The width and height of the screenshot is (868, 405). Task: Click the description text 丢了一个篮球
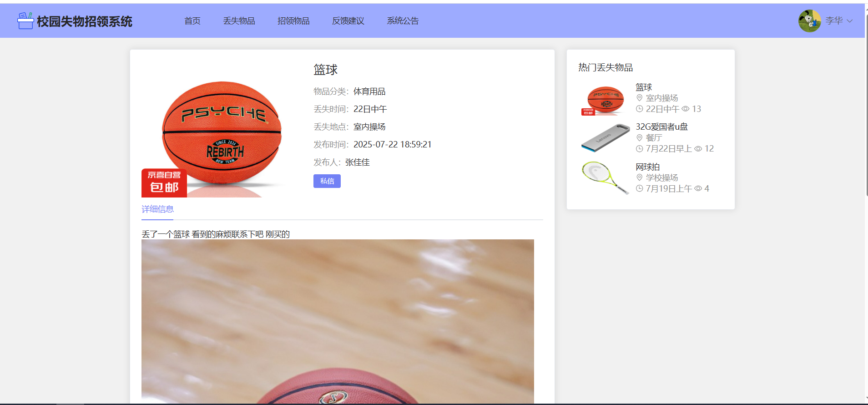tap(166, 234)
